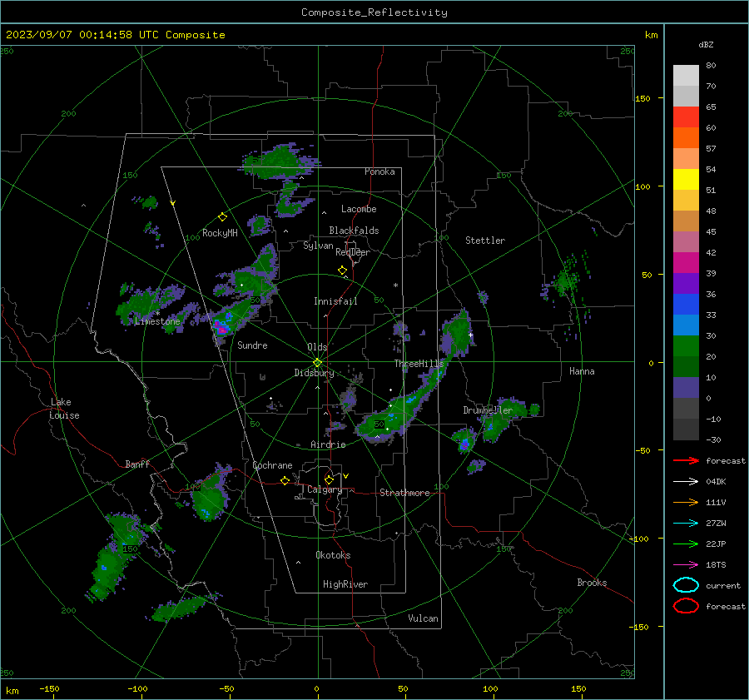The width and height of the screenshot is (749, 700).
Task: Select the orange 111V arrow legend icon
Action: coord(686,502)
